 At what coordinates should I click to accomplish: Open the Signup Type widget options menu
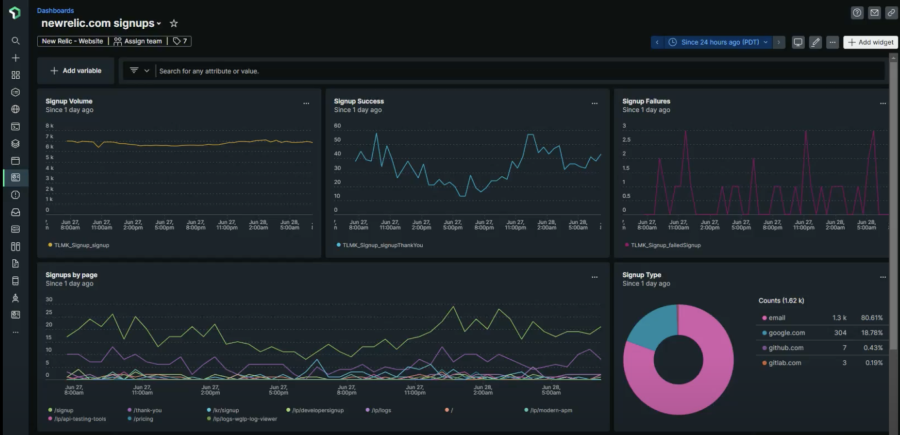[x=882, y=275]
